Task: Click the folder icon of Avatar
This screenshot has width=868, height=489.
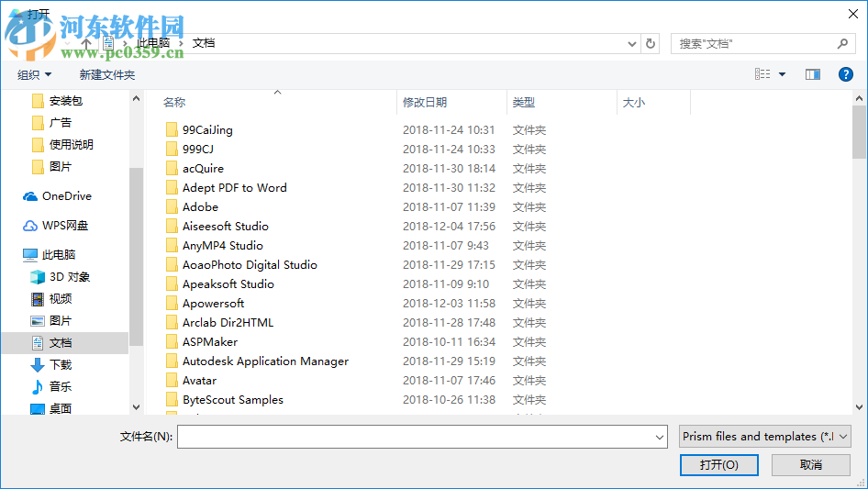Action: (172, 381)
